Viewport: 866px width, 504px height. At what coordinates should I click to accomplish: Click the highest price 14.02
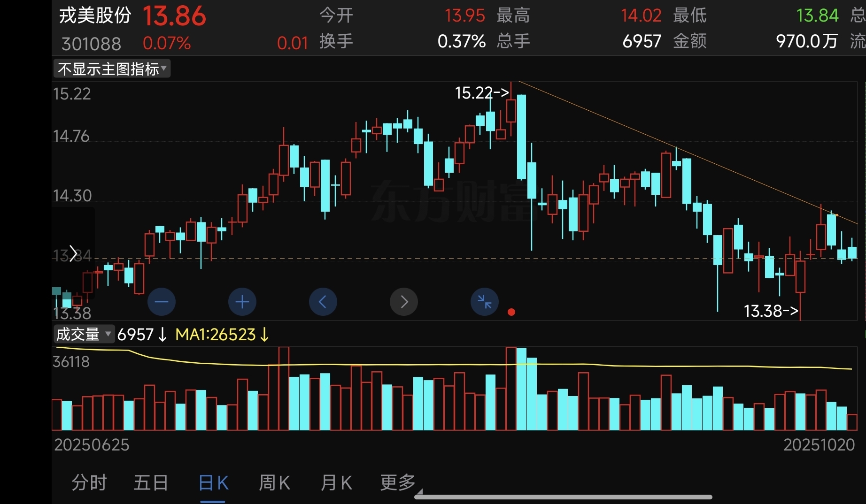pos(641,16)
